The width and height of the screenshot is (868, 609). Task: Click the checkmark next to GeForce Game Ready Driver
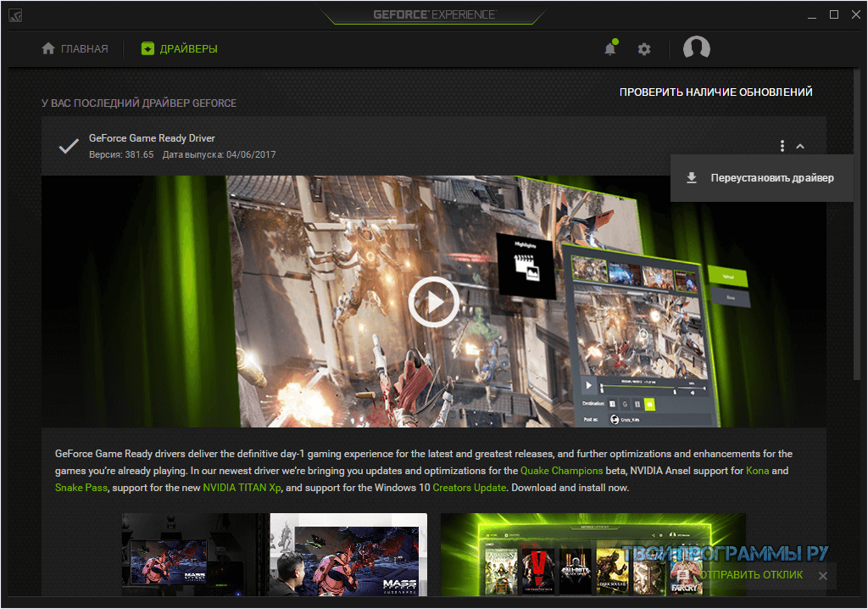tap(69, 146)
